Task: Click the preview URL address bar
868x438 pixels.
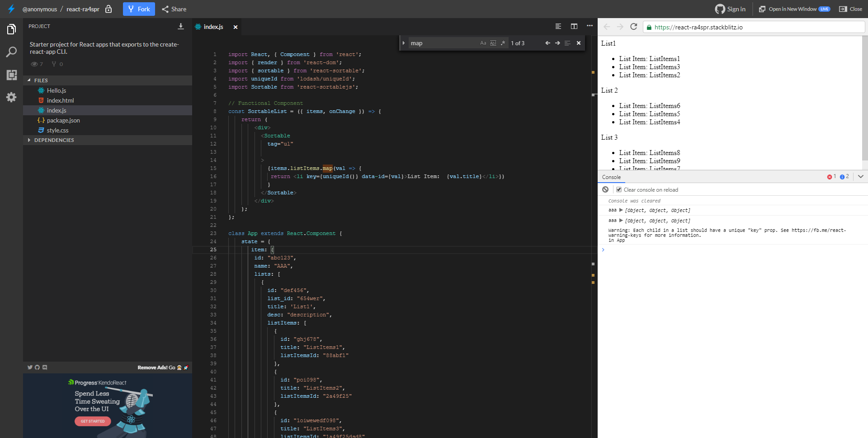Action: pyautogui.click(x=755, y=27)
